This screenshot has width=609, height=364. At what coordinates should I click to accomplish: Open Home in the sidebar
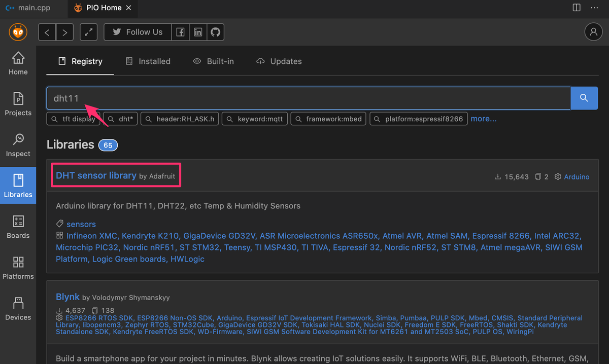tap(18, 64)
